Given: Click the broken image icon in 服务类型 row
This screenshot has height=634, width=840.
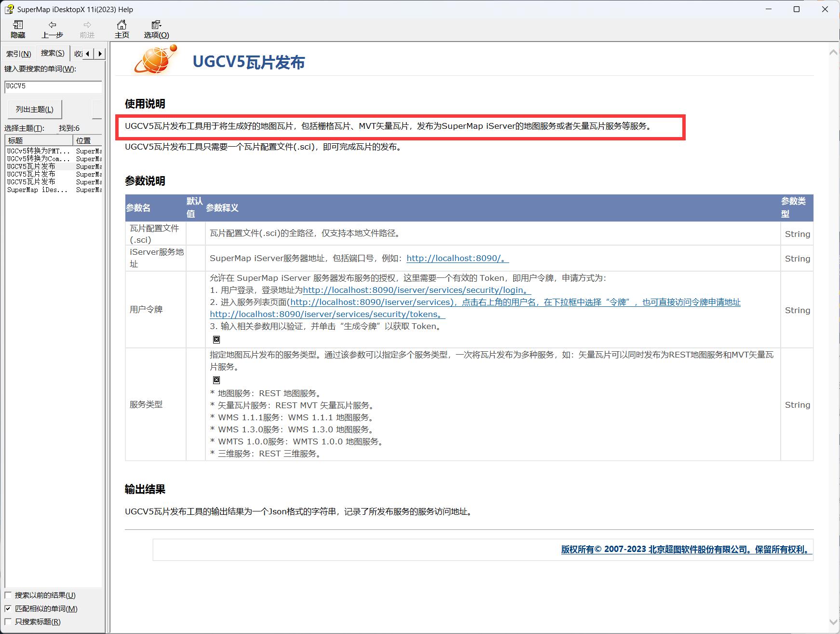Looking at the screenshot, I should pos(217,380).
